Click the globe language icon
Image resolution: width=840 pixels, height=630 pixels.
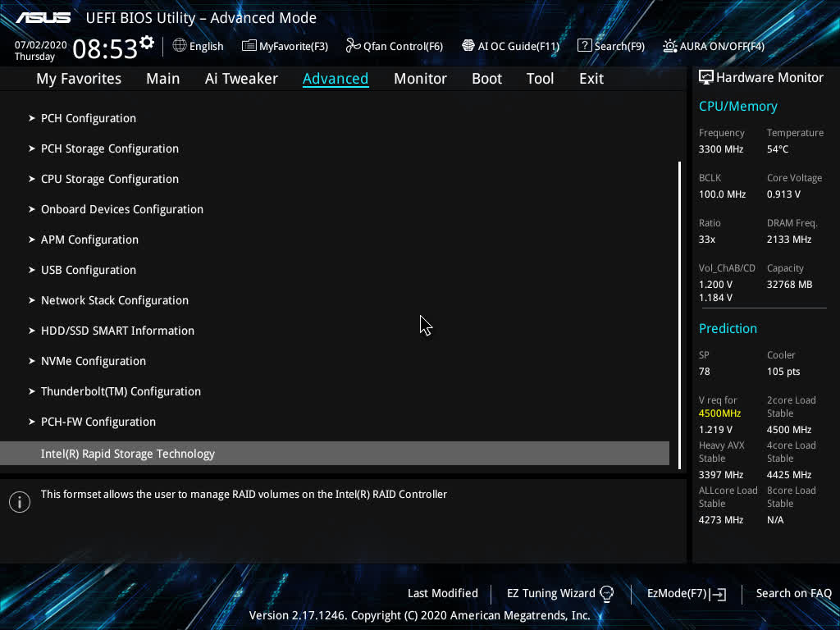180,46
